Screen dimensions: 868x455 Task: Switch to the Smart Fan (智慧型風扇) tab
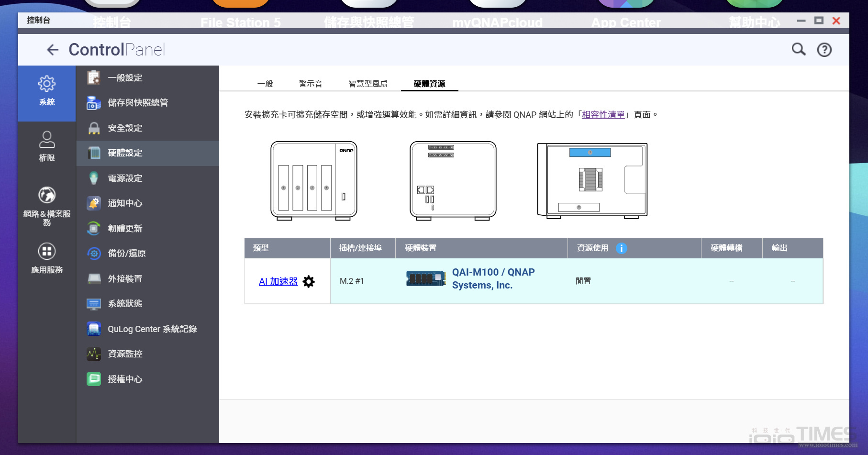(x=368, y=84)
